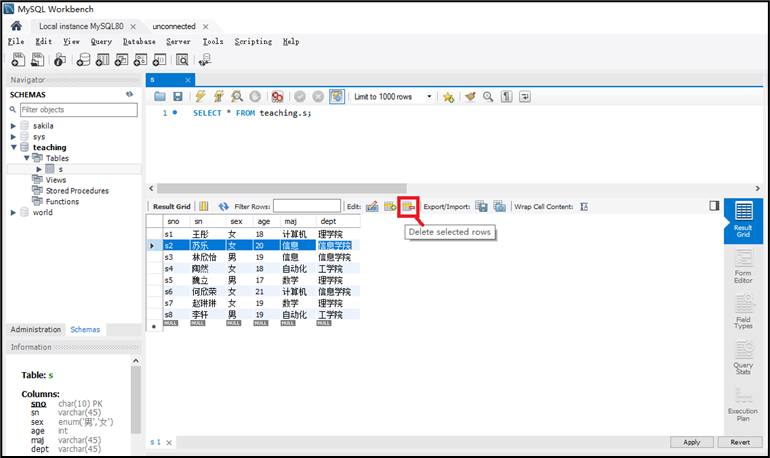Viewport: 770px width, 458px height.
Task: Rollback the transaction icon
Action: [x=318, y=97]
